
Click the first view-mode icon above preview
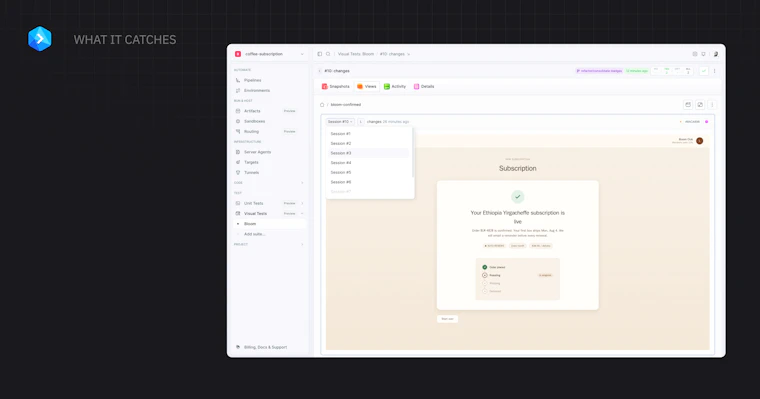pyautogui.click(x=688, y=105)
